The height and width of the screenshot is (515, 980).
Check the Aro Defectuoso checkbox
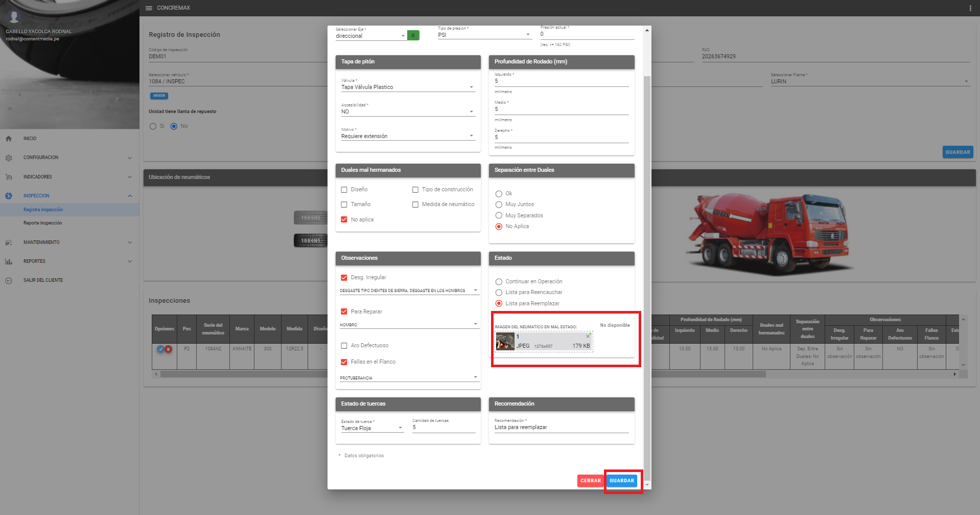[x=344, y=346]
